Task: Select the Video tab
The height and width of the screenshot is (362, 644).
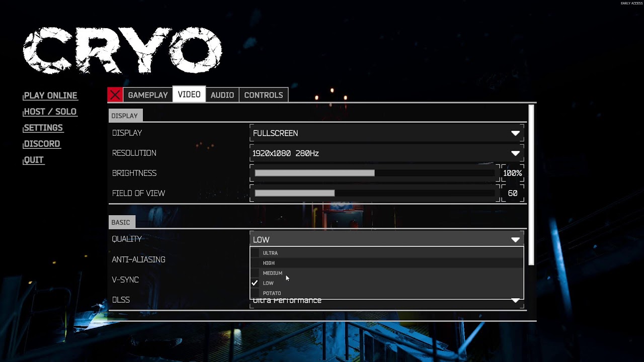Action: pyautogui.click(x=189, y=95)
